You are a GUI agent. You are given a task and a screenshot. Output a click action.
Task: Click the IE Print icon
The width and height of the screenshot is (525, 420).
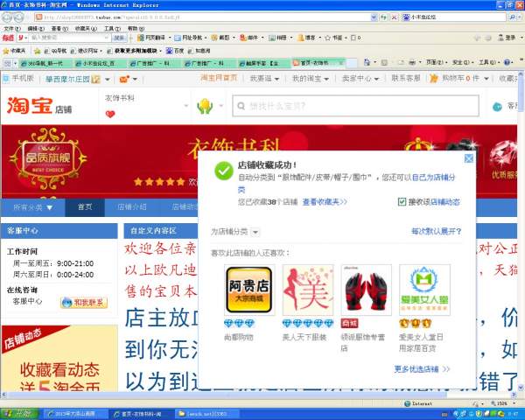tap(412, 62)
